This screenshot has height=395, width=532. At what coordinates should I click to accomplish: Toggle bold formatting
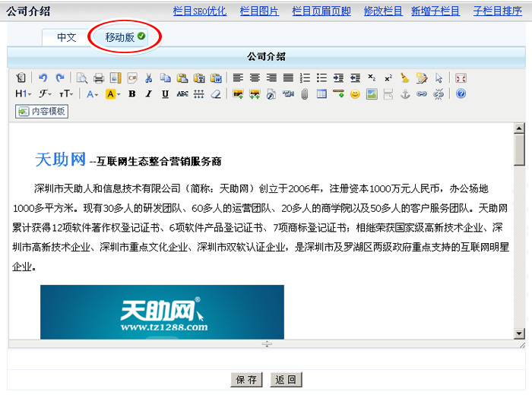pos(132,94)
